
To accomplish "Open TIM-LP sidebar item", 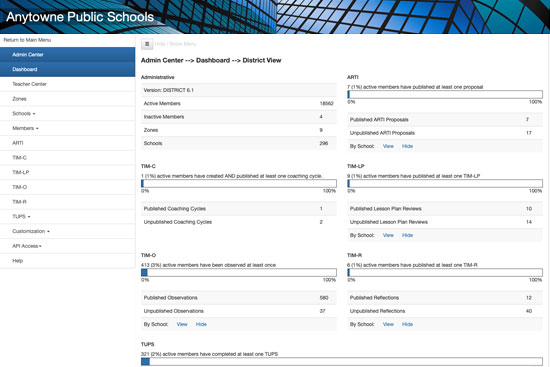I will tap(67, 172).
